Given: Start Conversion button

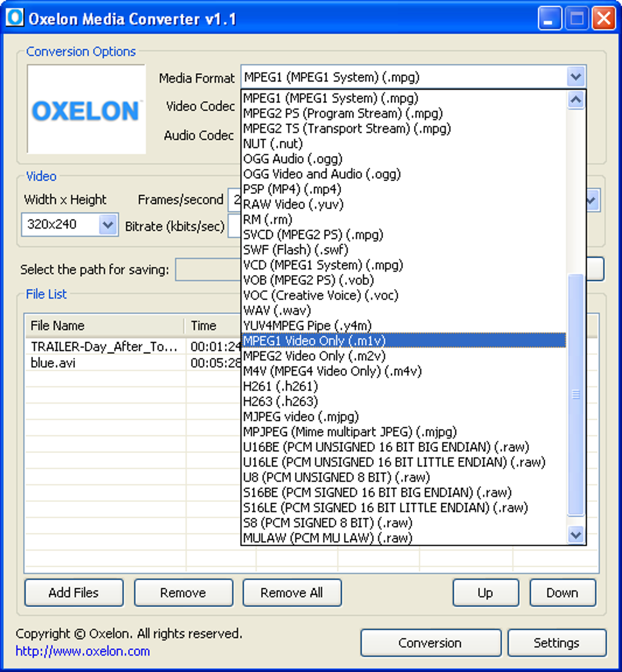Looking at the screenshot, I should pos(431,643).
